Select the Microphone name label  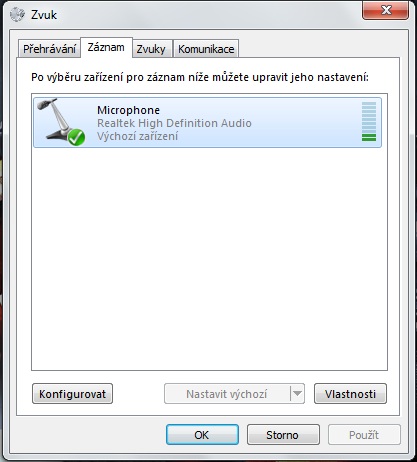click(128, 110)
